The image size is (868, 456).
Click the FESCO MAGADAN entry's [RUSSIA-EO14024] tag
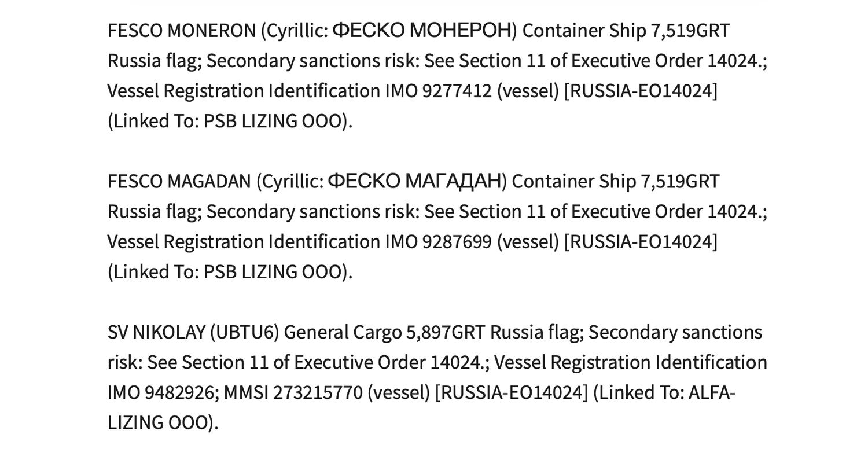(641, 242)
